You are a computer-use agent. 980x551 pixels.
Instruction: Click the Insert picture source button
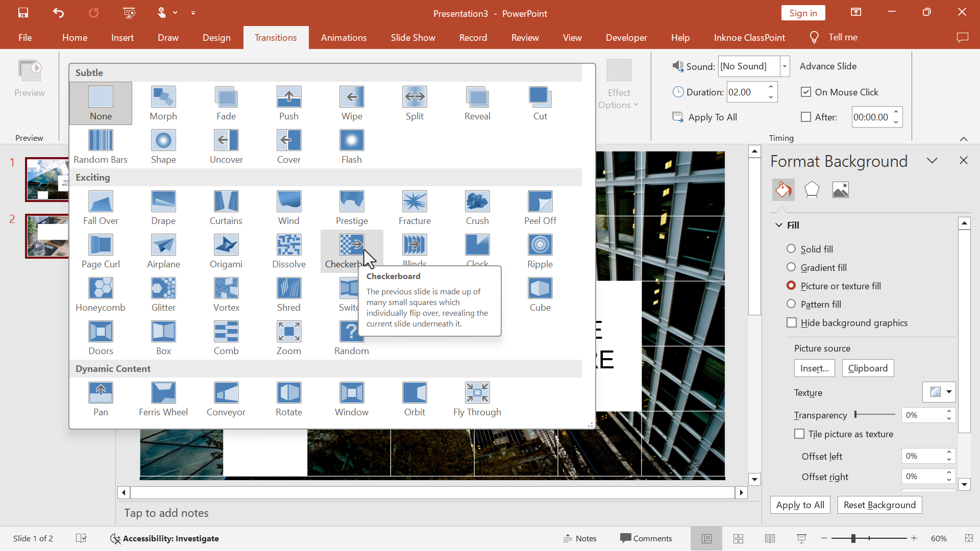815,368
